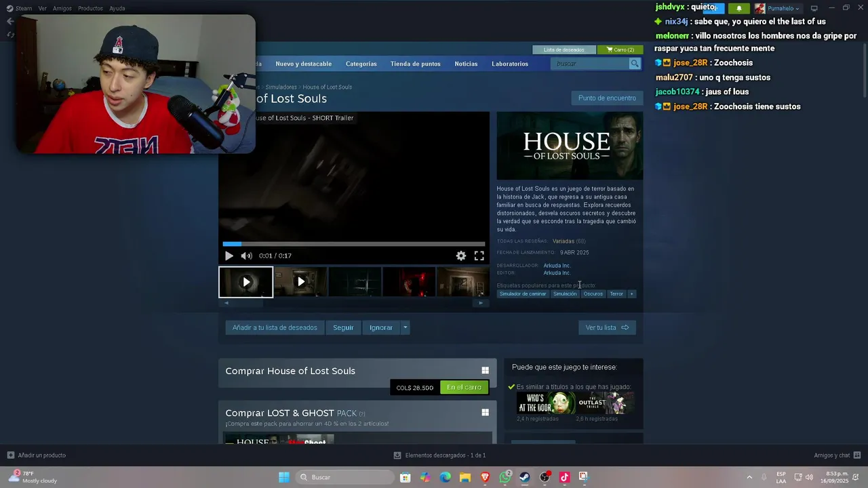Show hidden tray icons chevron
The image size is (868, 488).
(749, 477)
